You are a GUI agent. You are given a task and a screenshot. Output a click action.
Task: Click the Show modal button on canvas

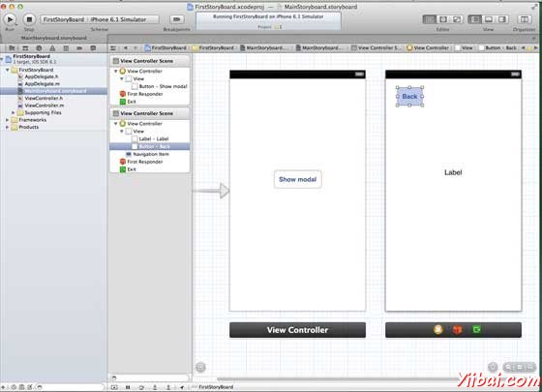click(298, 179)
